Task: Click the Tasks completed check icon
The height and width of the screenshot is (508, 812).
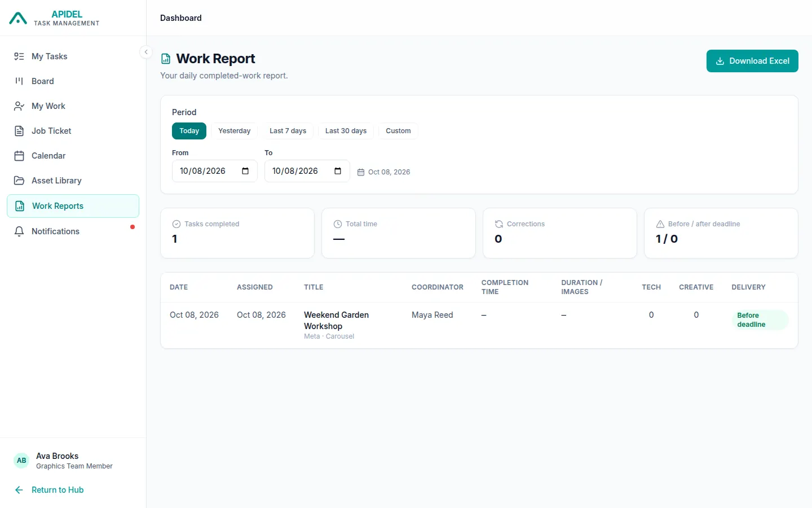Action: (176, 224)
